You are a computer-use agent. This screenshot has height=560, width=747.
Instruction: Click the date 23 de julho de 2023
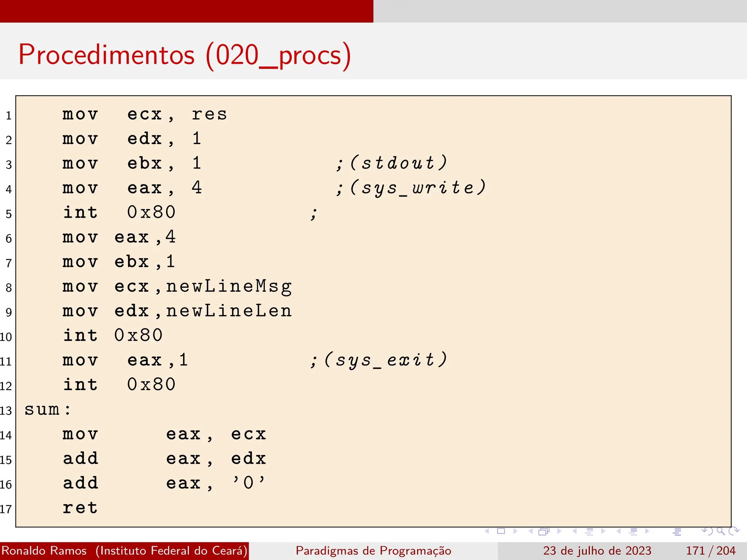tap(597, 551)
